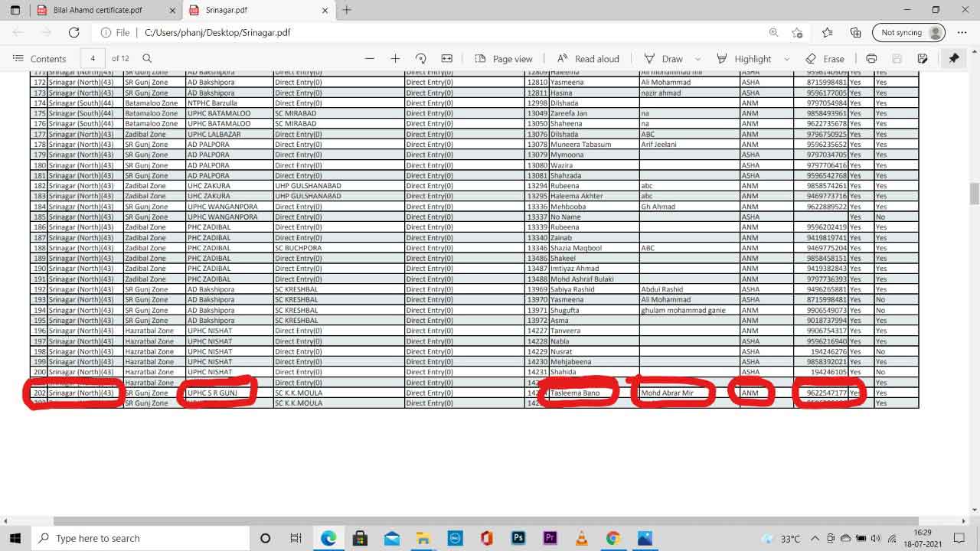Screen dimensions: 980x551
Task: Click the Rotate page icon
Action: click(x=420, y=59)
